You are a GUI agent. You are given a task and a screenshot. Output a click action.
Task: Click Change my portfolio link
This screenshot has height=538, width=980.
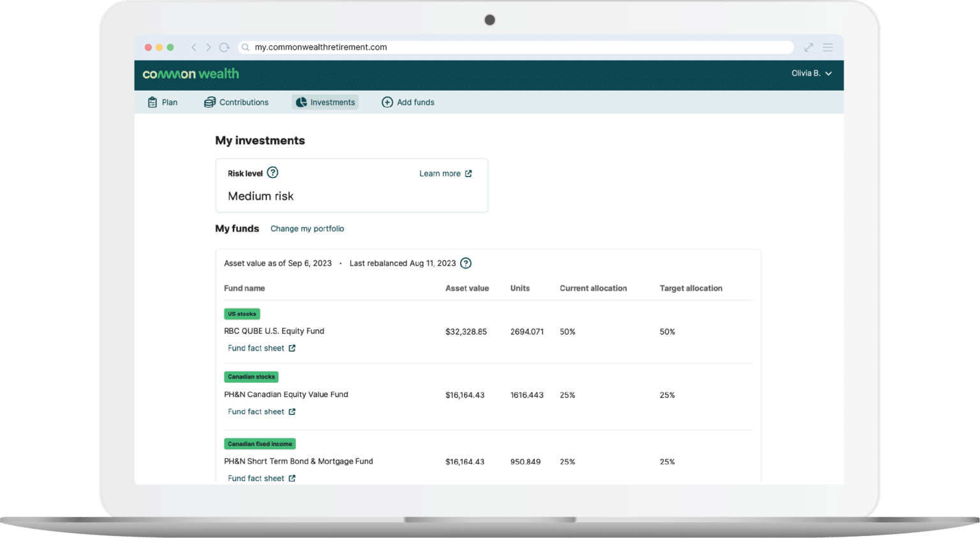pos(307,228)
